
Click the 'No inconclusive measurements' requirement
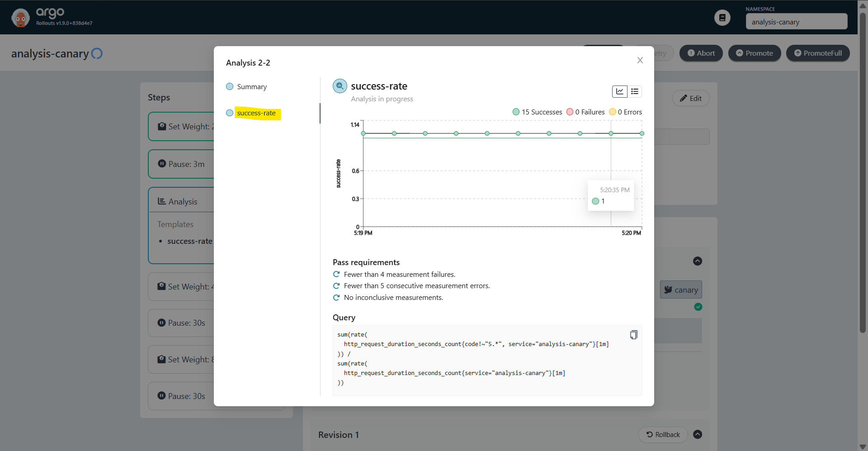pos(393,297)
